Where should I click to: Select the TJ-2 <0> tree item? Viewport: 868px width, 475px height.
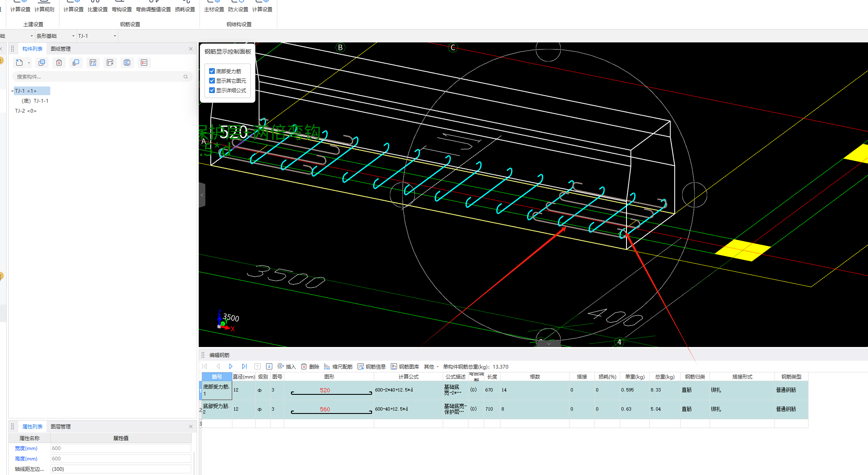click(26, 111)
